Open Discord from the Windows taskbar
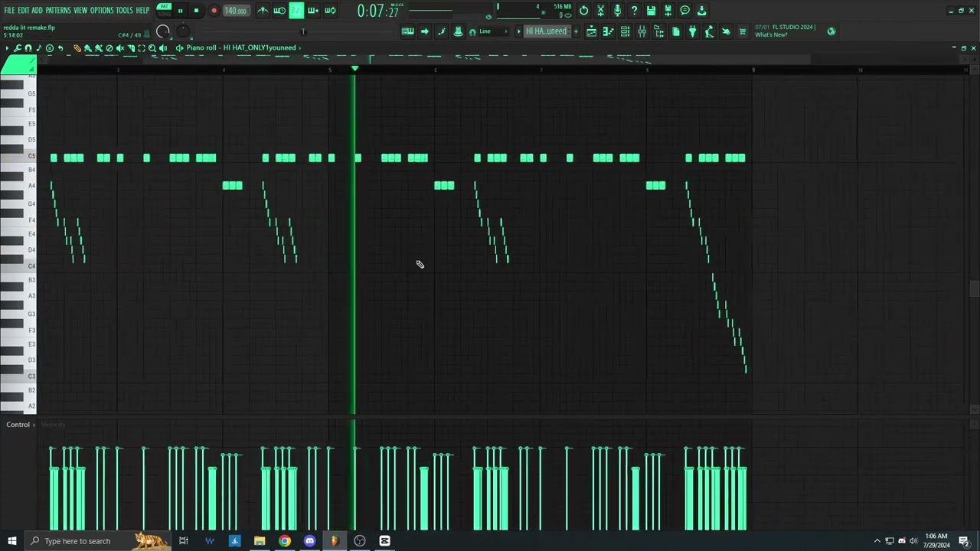The height and width of the screenshot is (551, 980). [309, 541]
